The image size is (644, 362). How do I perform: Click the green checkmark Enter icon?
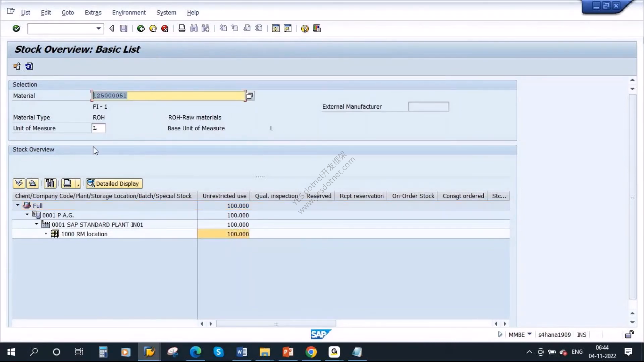16,28
